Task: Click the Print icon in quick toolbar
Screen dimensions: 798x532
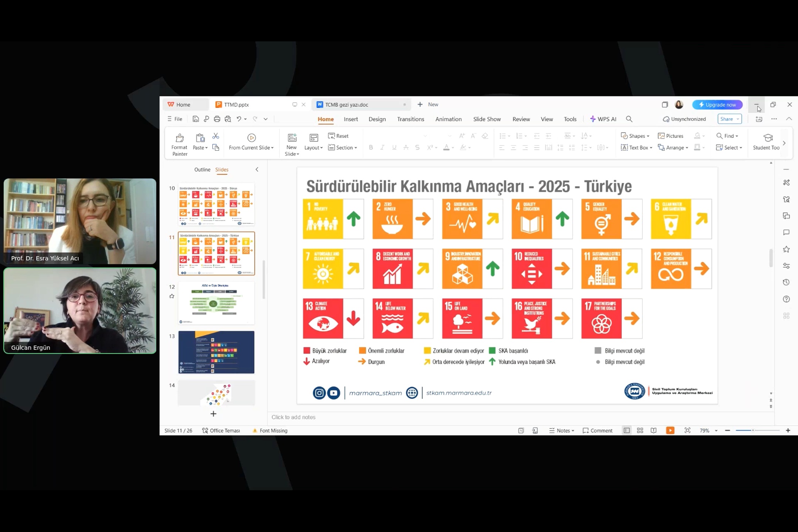Action: (217, 119)
